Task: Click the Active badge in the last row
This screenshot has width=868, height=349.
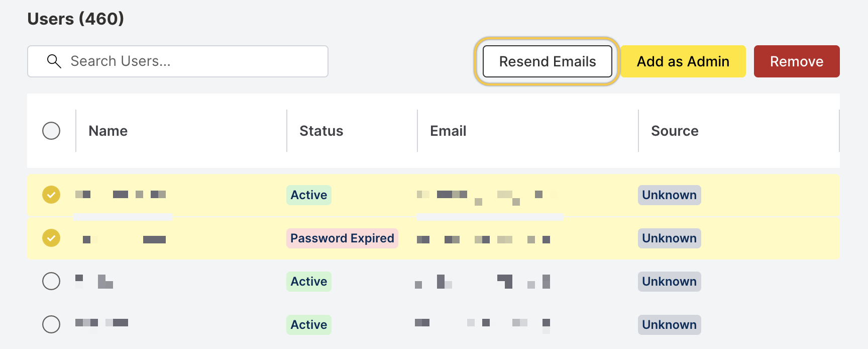Action: point(309,324)
